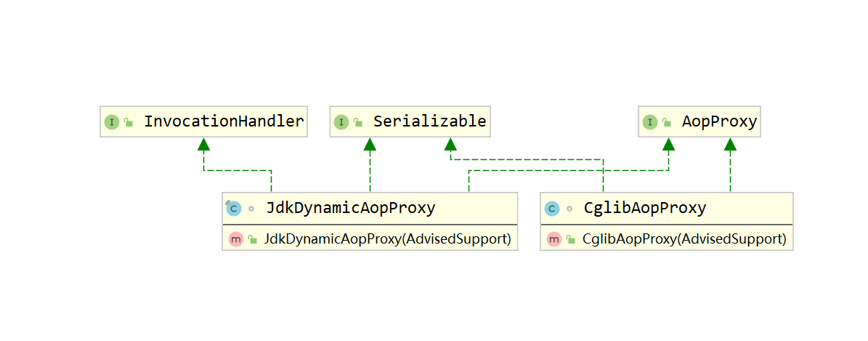Click the AopProxy interface icon
Viewport: 868px width, 341px height.
pyautogui.click(x=650, y=122)
